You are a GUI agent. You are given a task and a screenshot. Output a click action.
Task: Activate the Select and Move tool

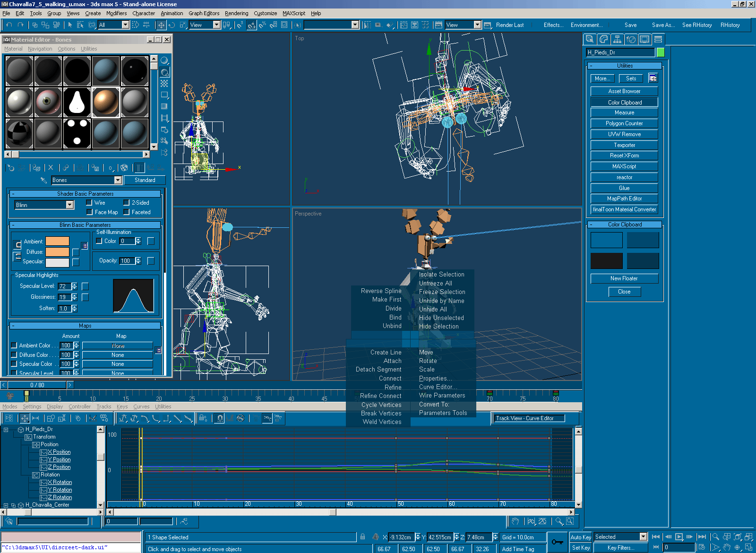pos(161,25)
